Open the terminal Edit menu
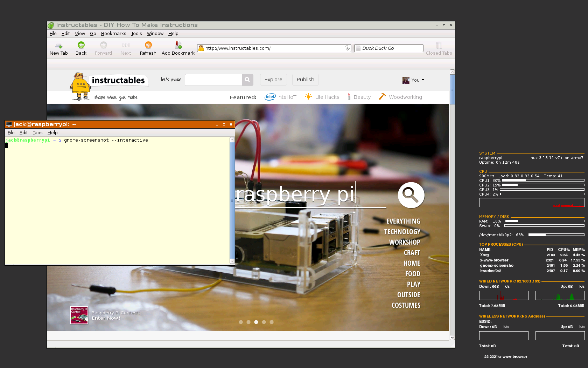Screen dimensions: 588x368 pyautogui.click(x=23, y=133)
